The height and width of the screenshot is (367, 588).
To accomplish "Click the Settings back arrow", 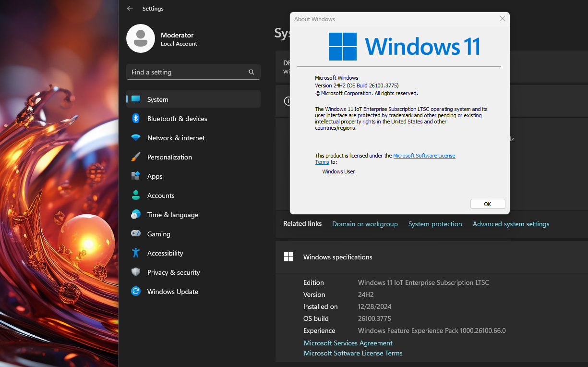I will pyautogui.click(x=130, y=8).
